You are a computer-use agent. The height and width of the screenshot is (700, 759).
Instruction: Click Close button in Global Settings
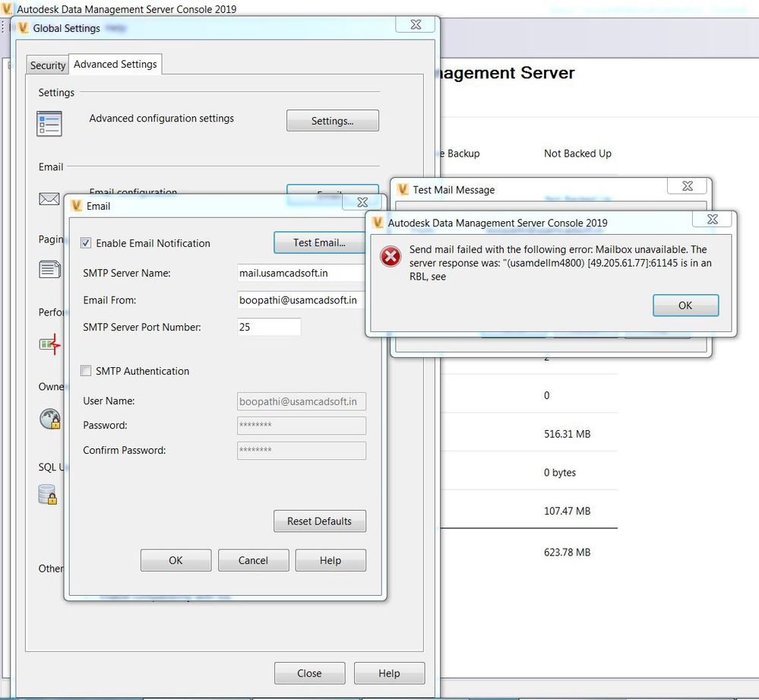click(x=310, y=673)
